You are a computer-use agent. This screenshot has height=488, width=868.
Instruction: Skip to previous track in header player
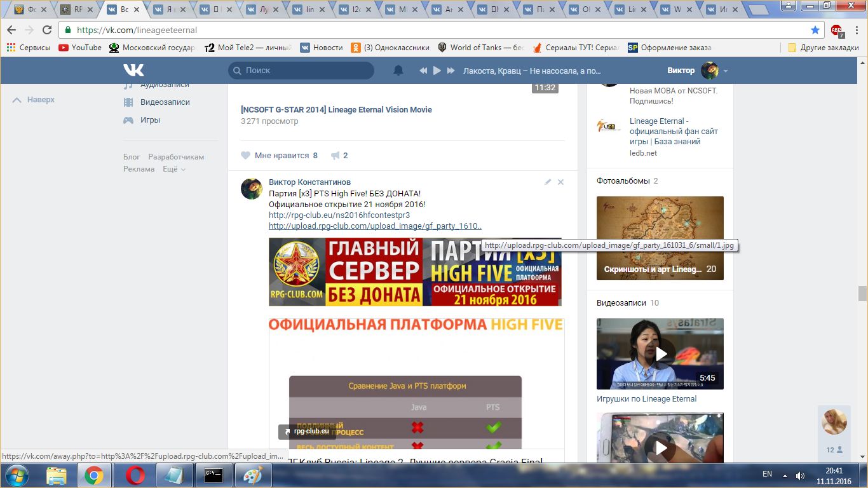[423, 71]
